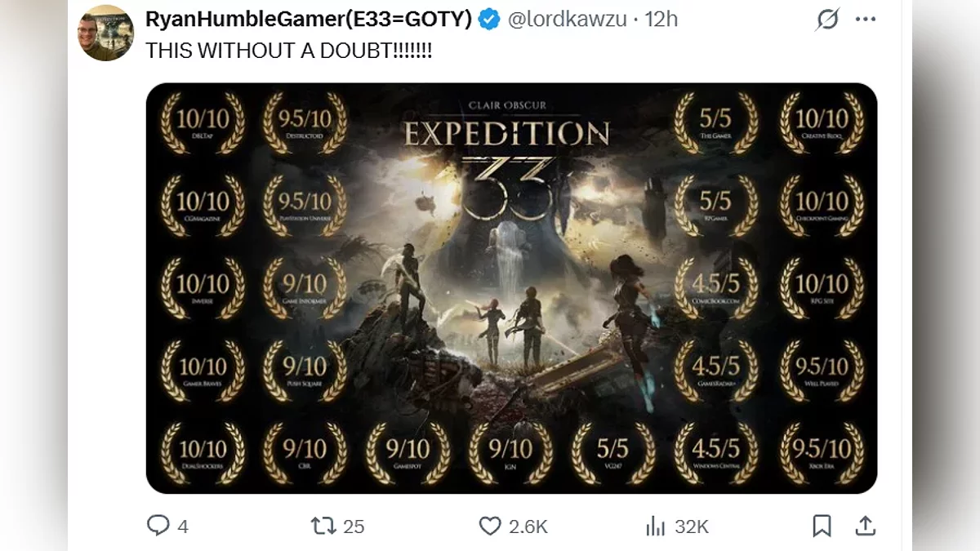Click the reply speech bubble icon
This screenshot has width=980, height=551.
point(158,526)
